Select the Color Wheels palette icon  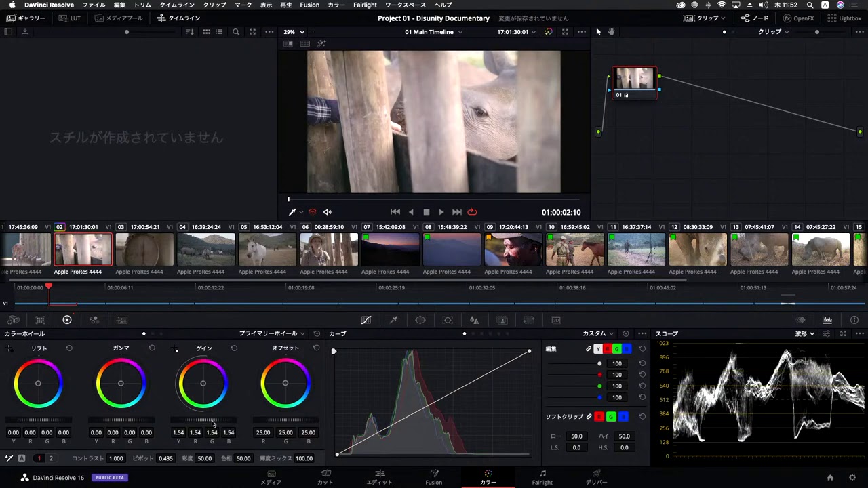point(67,320)
